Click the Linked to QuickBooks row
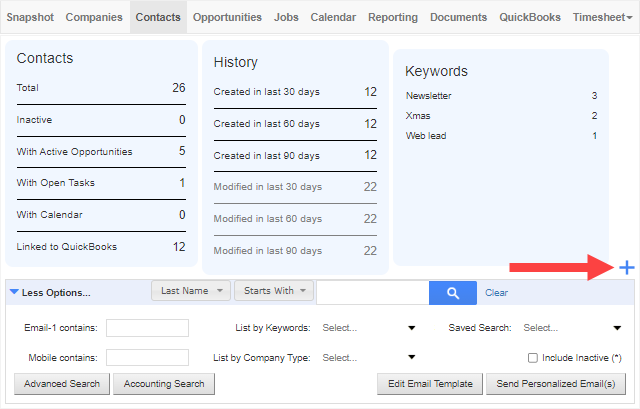This screenshot has width=640, height=409. 101,247
